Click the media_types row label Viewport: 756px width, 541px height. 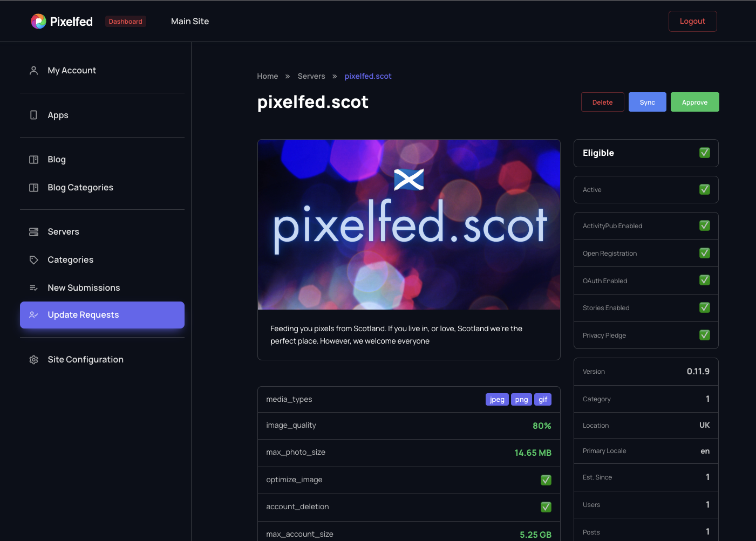tap(289, 399)
